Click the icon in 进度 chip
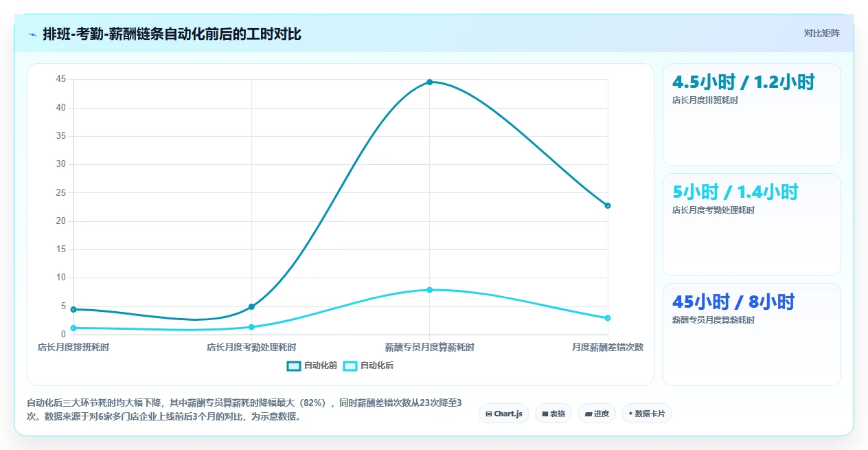 pos(589,414)
